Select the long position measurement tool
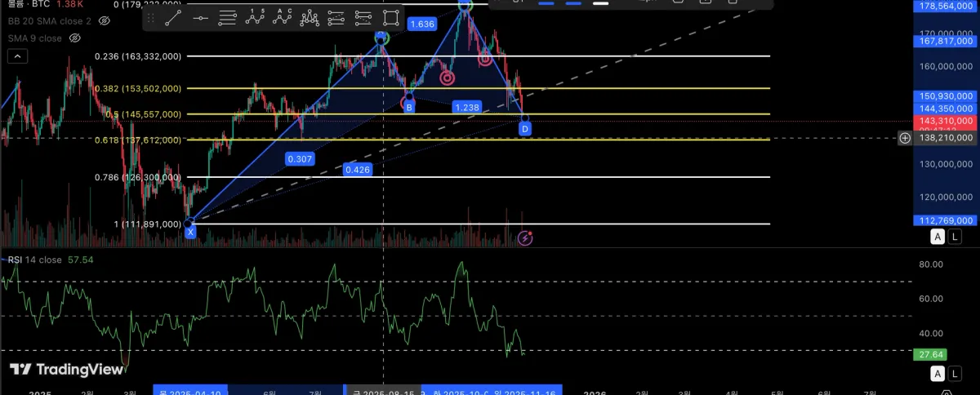980x395 pixels. click(336, 16)
